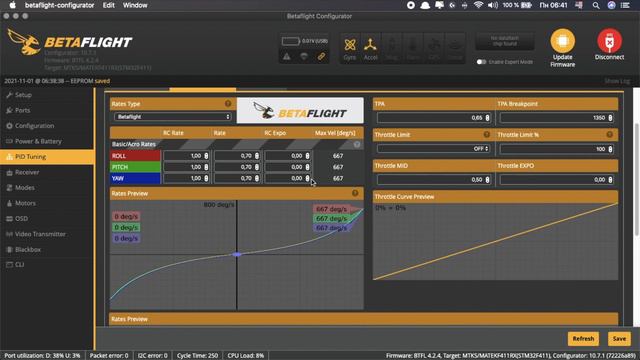The image size is (640, 360).
Task: Click the PITCH RC Rate field
Action: click(187, 167)
